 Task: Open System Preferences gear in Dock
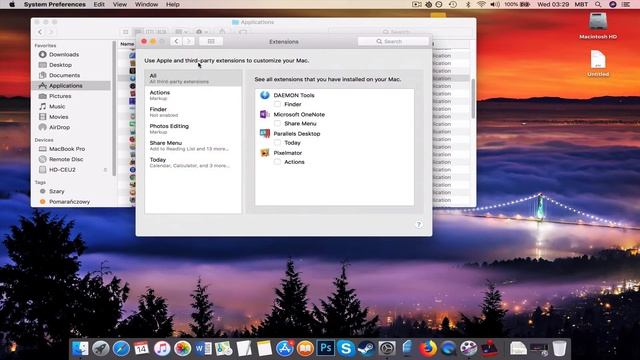click(387, 349)
